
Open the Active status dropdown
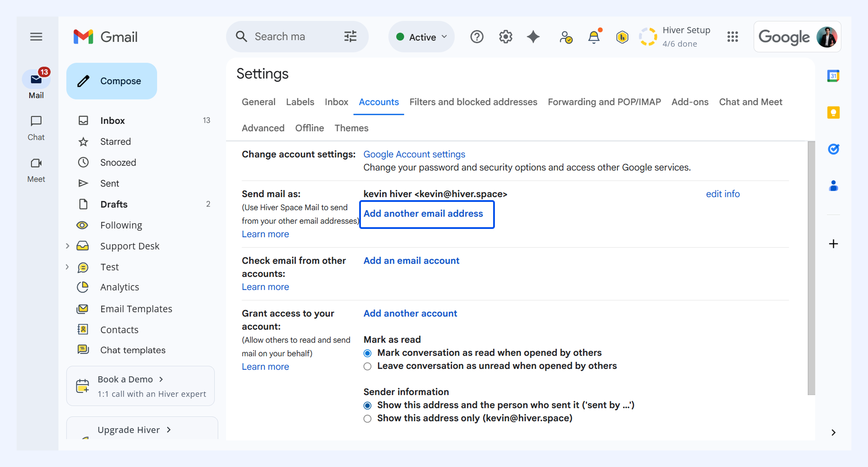coord(421,37)
